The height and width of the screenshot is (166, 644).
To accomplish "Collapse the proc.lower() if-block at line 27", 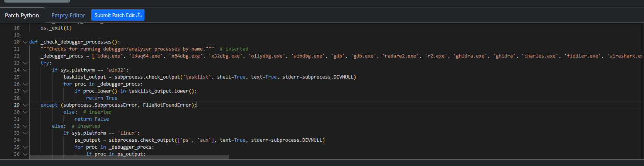I will 25,91.
